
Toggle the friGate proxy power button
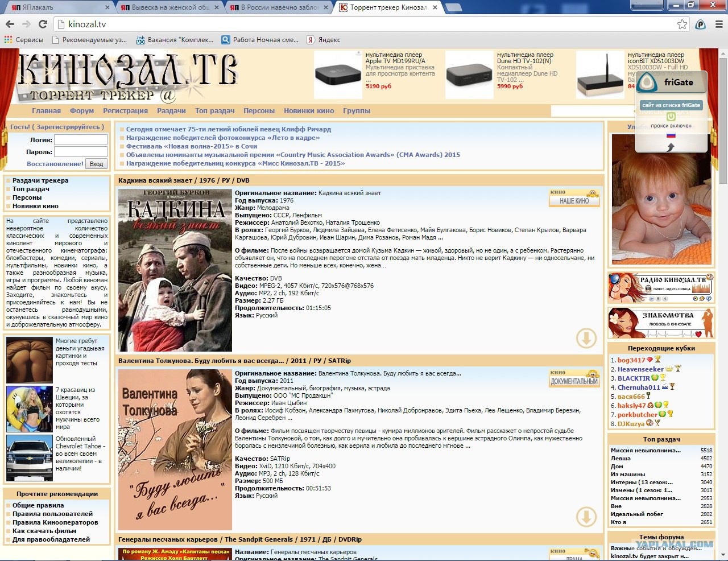point(671,116)
